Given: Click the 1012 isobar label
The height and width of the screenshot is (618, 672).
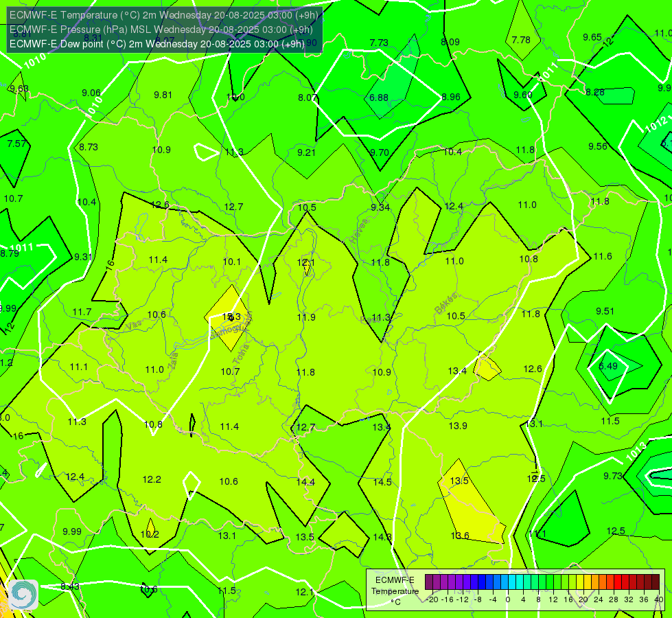Looking at the screenshot, I should click(656, 124).
